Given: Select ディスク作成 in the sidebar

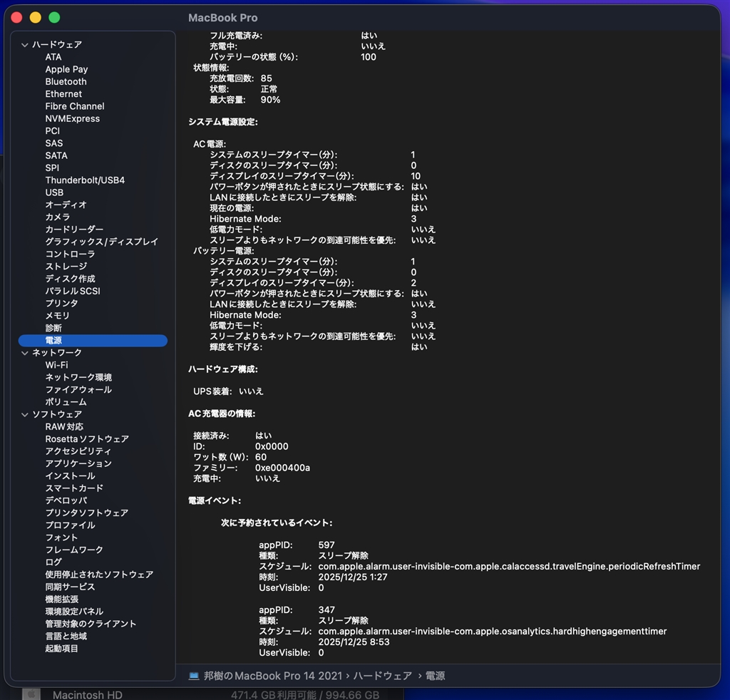Looking at the screenshot, I should pos(71,279).
